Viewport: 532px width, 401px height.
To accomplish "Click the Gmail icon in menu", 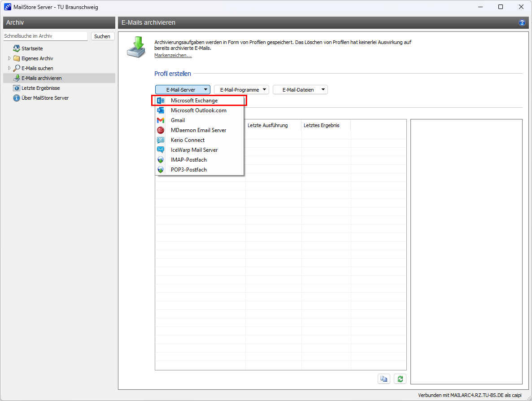I will tap(161, 120).
